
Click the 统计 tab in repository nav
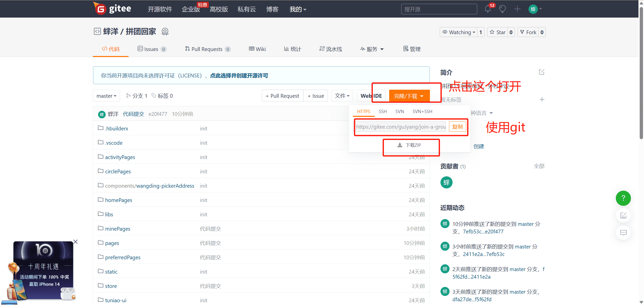[x=293, y=49]
